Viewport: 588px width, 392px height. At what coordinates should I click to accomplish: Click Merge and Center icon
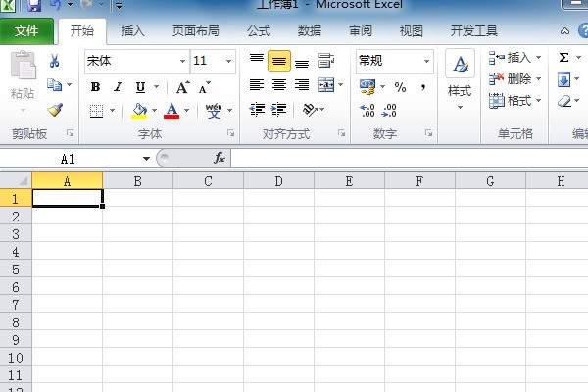click(326, 85)
